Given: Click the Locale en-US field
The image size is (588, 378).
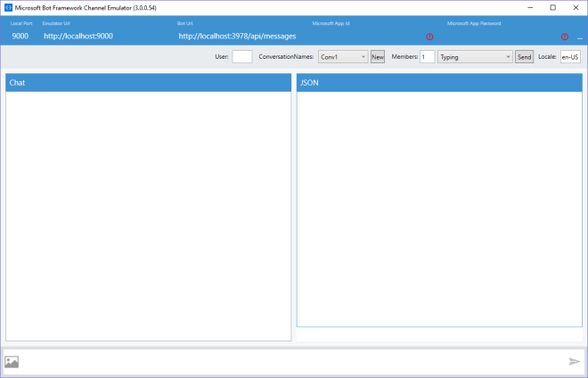Looking at the screenshot, I should pyautogui.click(x=570, y=57).
